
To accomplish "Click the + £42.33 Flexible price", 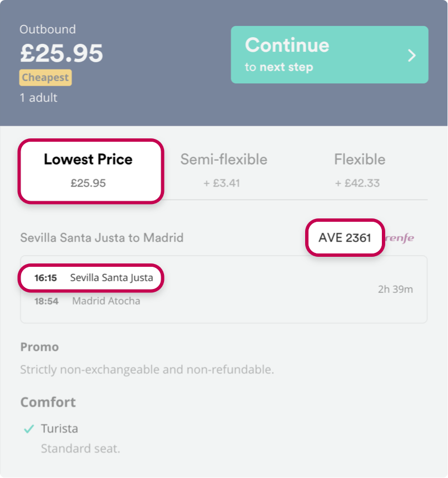I will click(357, 183).
